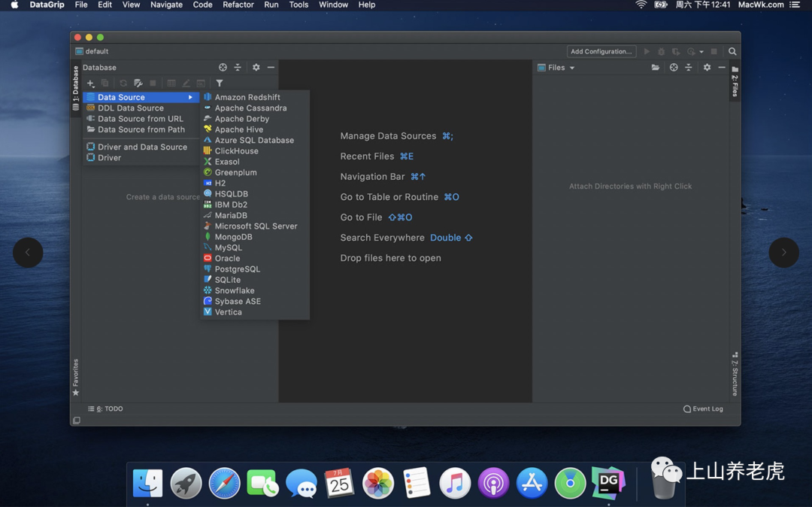Click the Debug bug icon

[662, 51]
